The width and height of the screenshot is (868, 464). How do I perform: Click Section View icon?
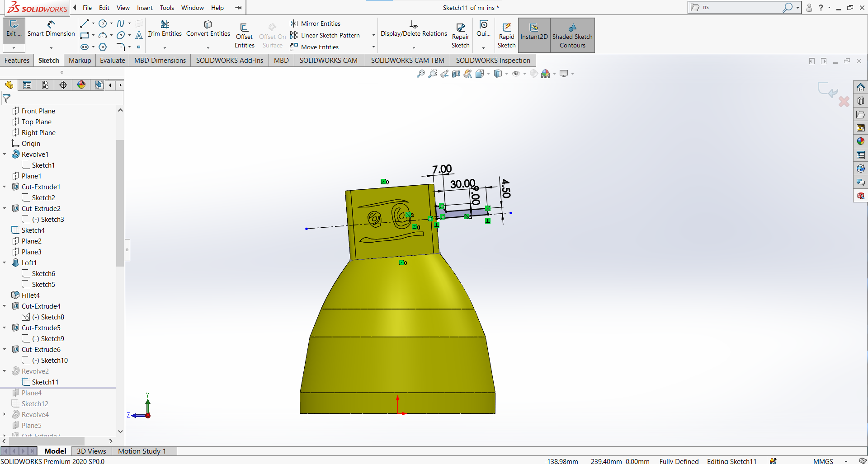[x=456, y=74]
